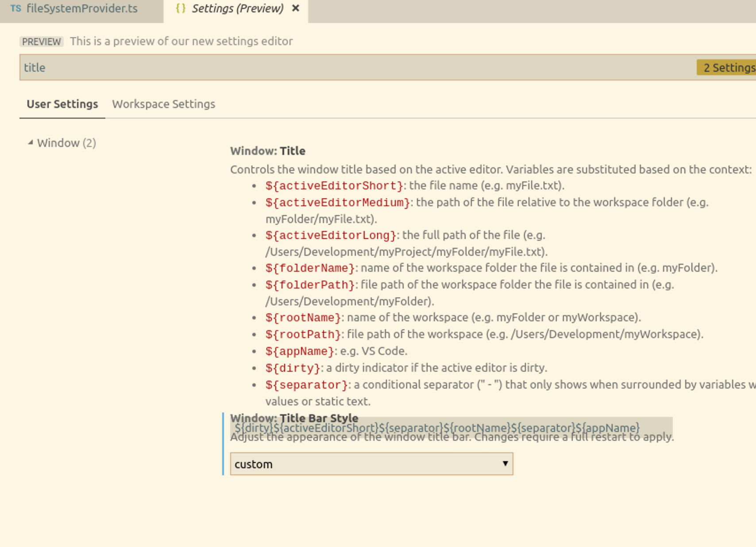The height and width of the screenshot is (547, 756).
Task: Click the blue modified-setting indicator bar
Action: click(224, 443)
